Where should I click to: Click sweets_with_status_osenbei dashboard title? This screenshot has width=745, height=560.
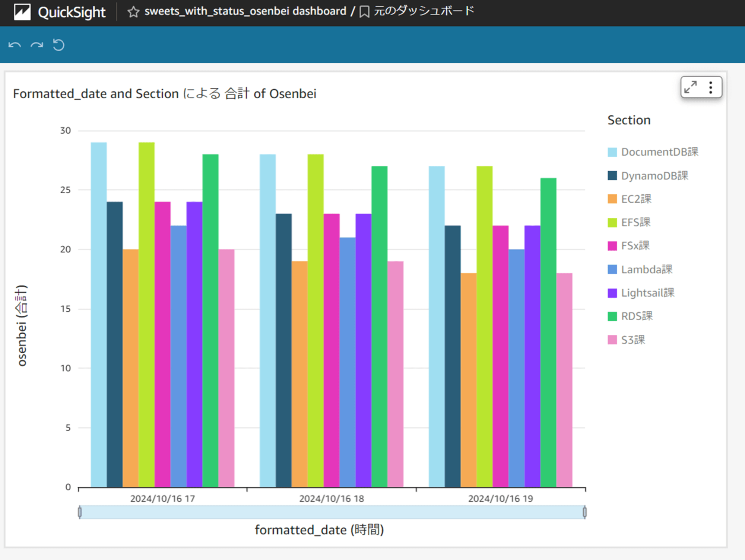[x=245, y=11]
